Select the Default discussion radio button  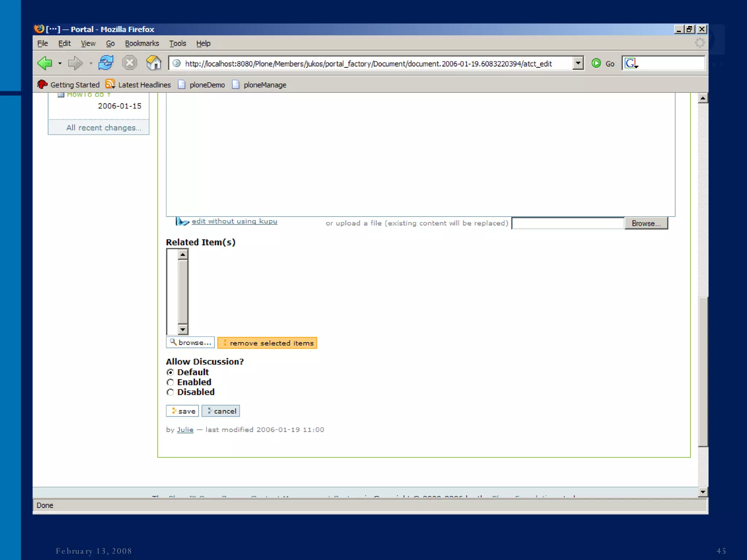pos(170,372)
